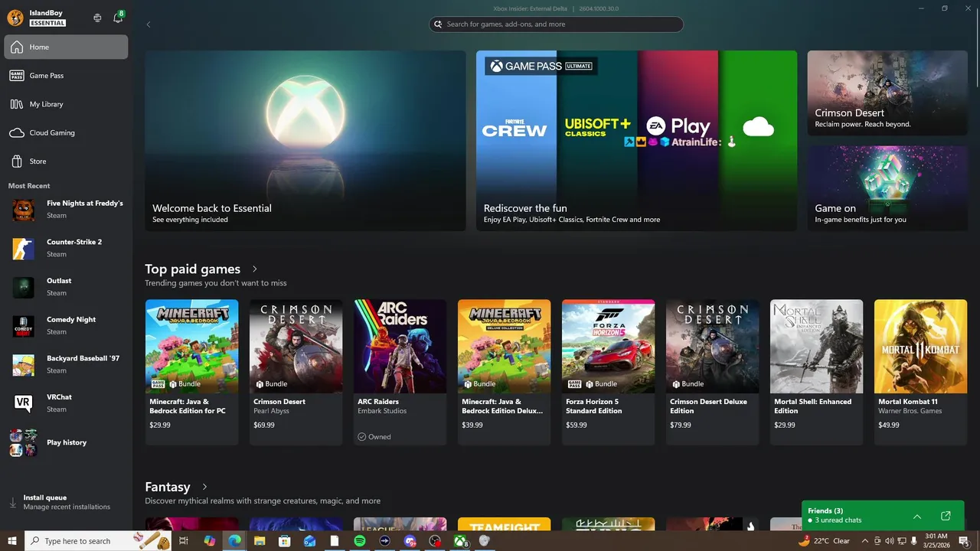Open File Explorer on the taskbar
The image size is (980, 551).
click(x=260, y=541)
